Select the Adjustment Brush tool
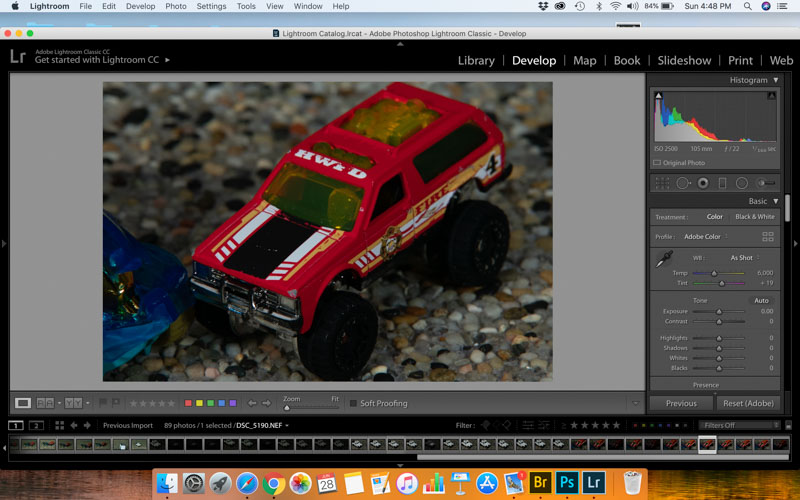Image resolution: width=800 pixels, height=500 pixels. (x=765, y=183)
